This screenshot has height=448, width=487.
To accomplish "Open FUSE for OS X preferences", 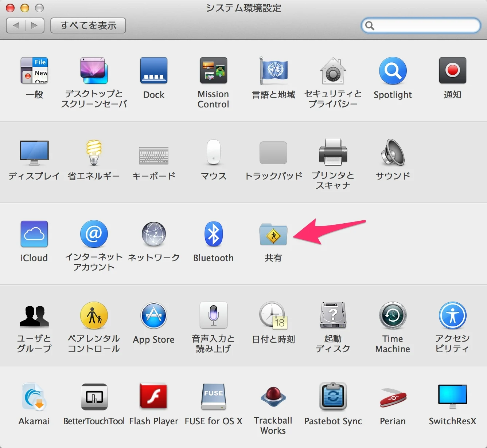I will pyautogui.click(x=214, y=397).
